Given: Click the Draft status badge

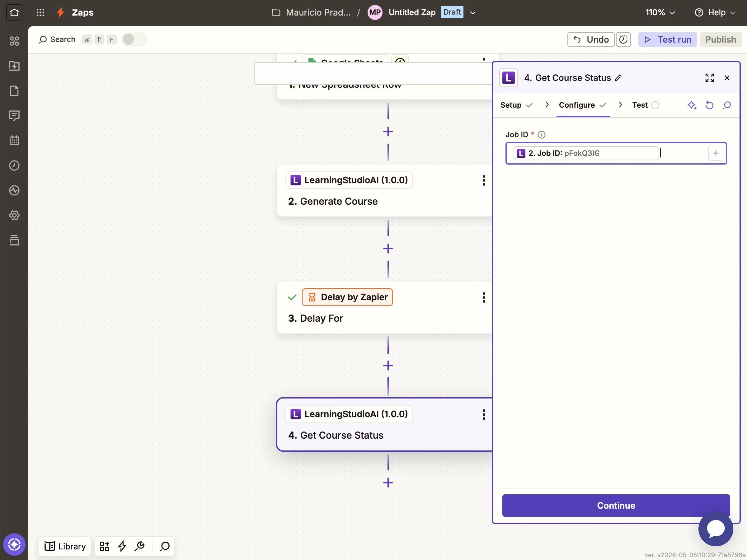Looking at the screenshot, I should [x=452, y=12].
